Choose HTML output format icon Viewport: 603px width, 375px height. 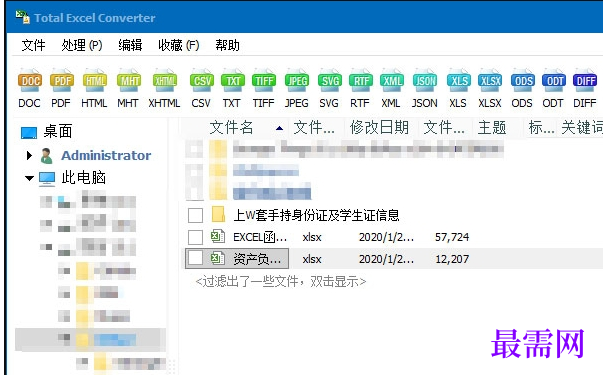tap(94, 81)
